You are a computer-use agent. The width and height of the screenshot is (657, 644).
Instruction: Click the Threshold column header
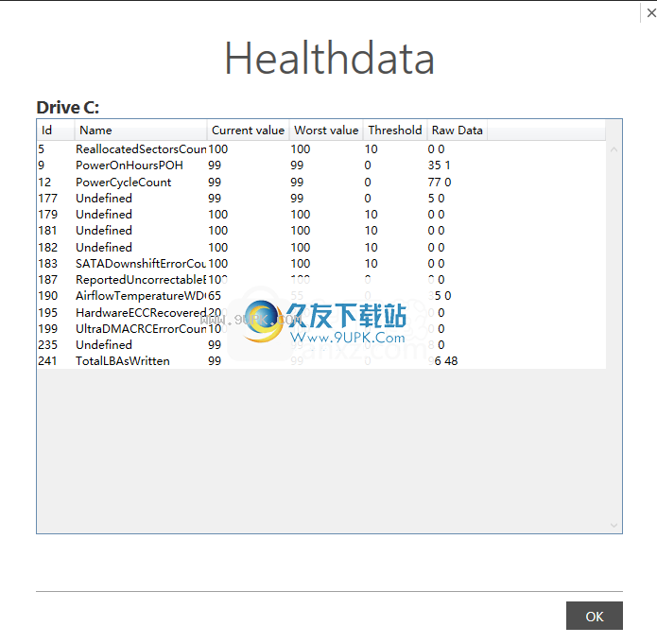tap(395, 131)
